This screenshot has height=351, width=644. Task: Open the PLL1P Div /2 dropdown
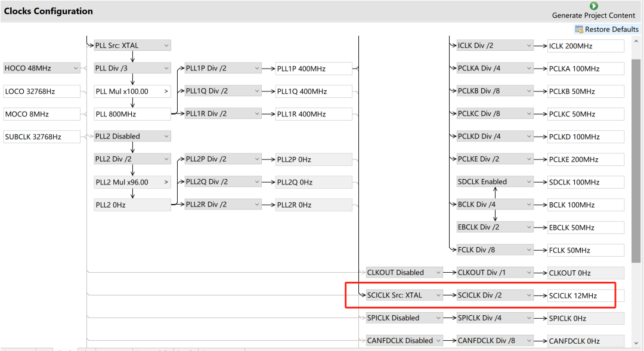coord(223,69)
